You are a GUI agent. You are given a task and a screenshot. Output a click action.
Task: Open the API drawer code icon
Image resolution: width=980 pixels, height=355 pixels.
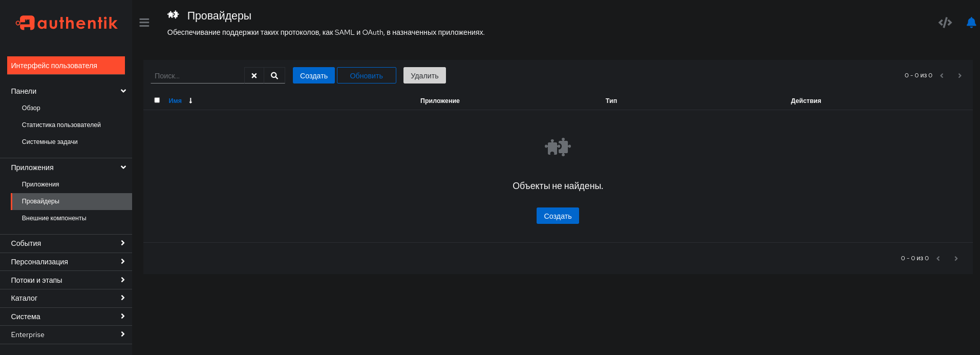coord(945,23)
